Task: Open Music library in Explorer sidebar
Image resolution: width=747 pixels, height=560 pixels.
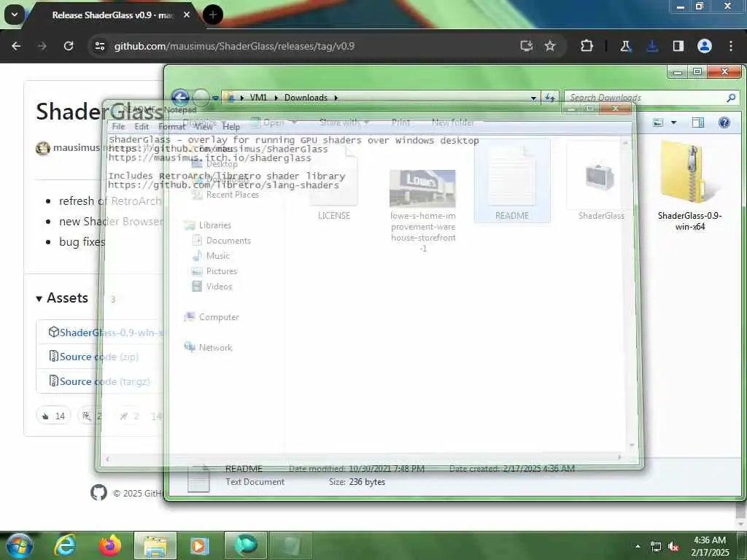Action: 211,256
